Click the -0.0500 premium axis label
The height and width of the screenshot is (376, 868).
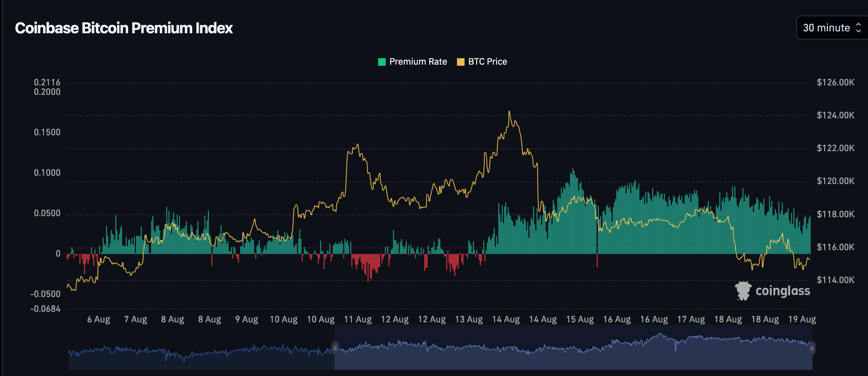45,294
